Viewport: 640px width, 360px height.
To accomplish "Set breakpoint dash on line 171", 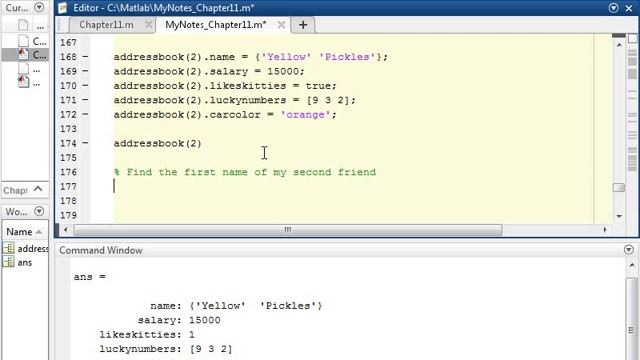I will click(85, 100).
